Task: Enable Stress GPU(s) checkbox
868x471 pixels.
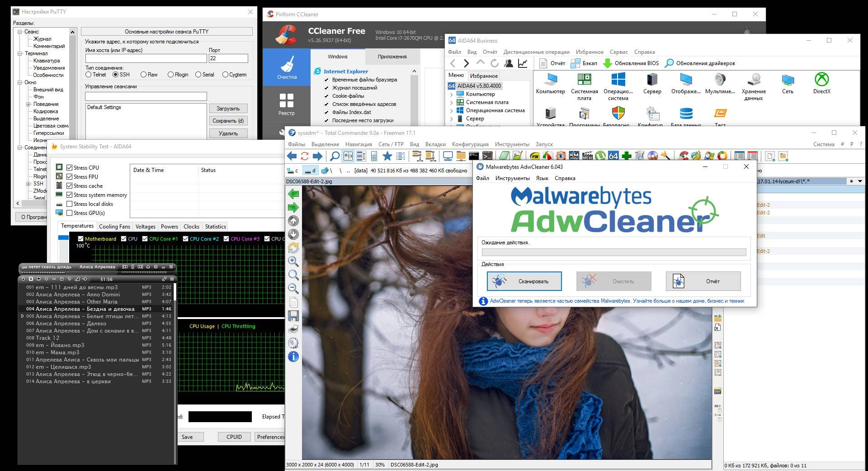Action: coord(70,213)
